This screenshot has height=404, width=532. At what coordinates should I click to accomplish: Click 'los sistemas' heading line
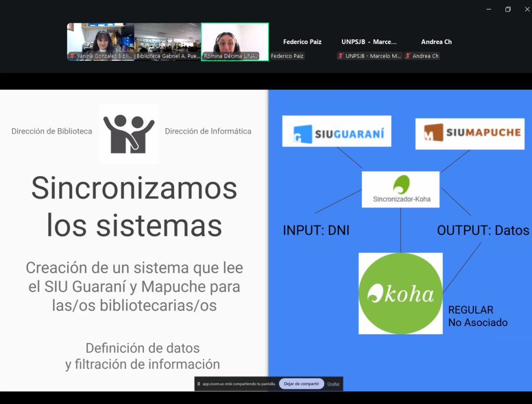[135, 225]
